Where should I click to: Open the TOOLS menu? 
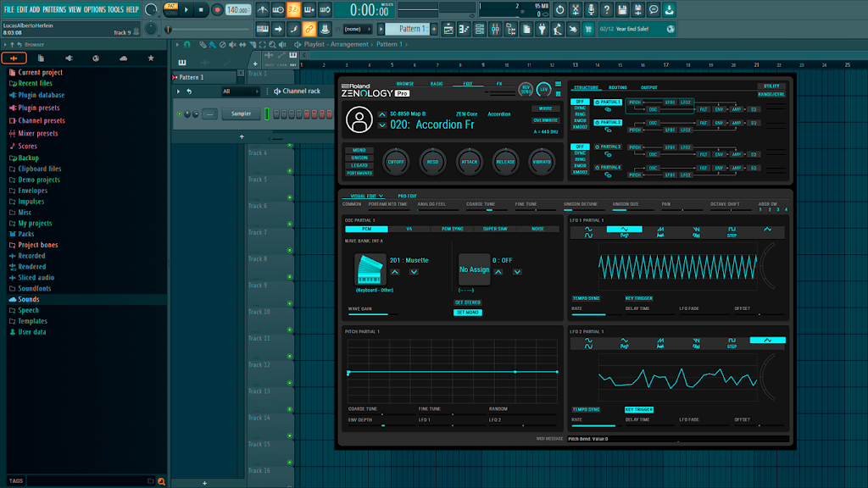[x=115, y=9]
